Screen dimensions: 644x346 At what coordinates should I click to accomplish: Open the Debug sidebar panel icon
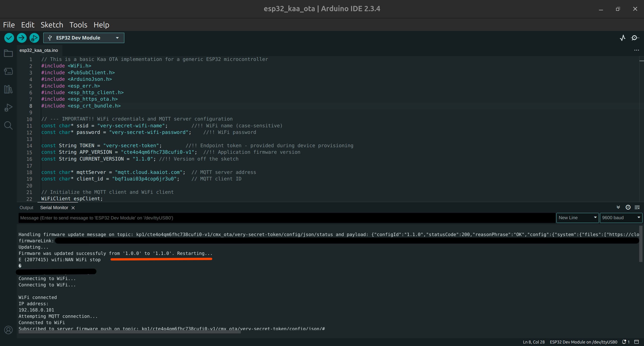[x=8, y=107]
